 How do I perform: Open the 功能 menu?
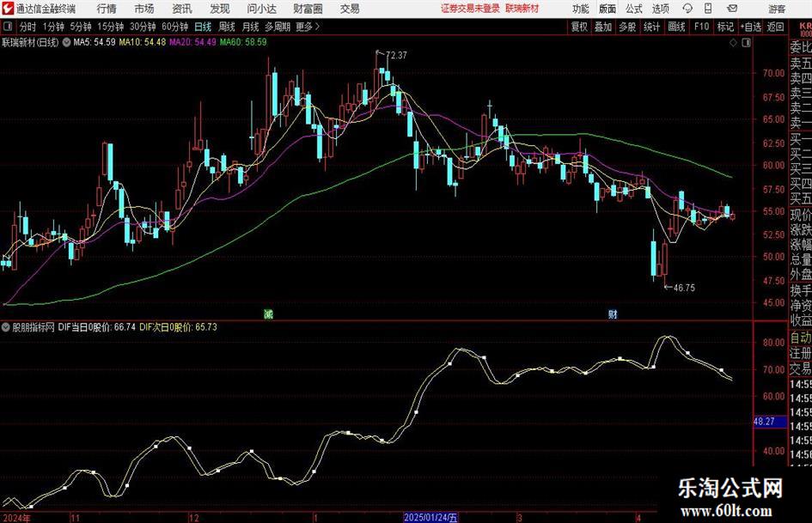581,9
